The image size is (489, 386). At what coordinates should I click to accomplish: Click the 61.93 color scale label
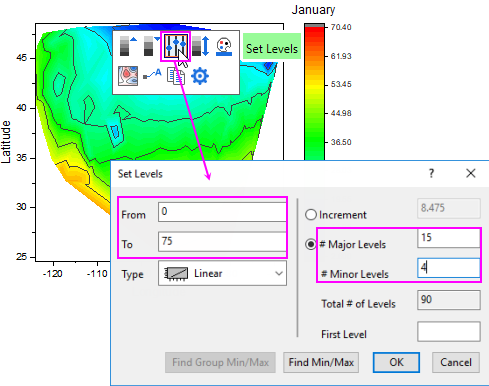pos(341,56)
